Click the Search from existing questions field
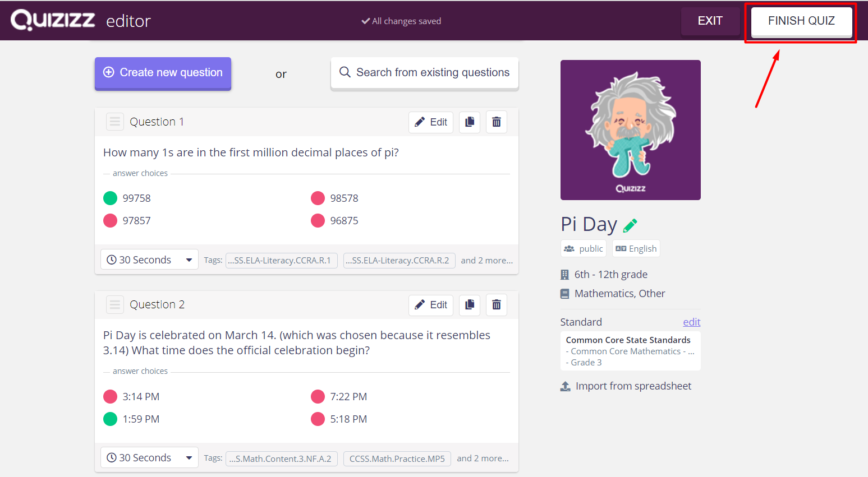The image size is (868, 477). click(425, 72)
